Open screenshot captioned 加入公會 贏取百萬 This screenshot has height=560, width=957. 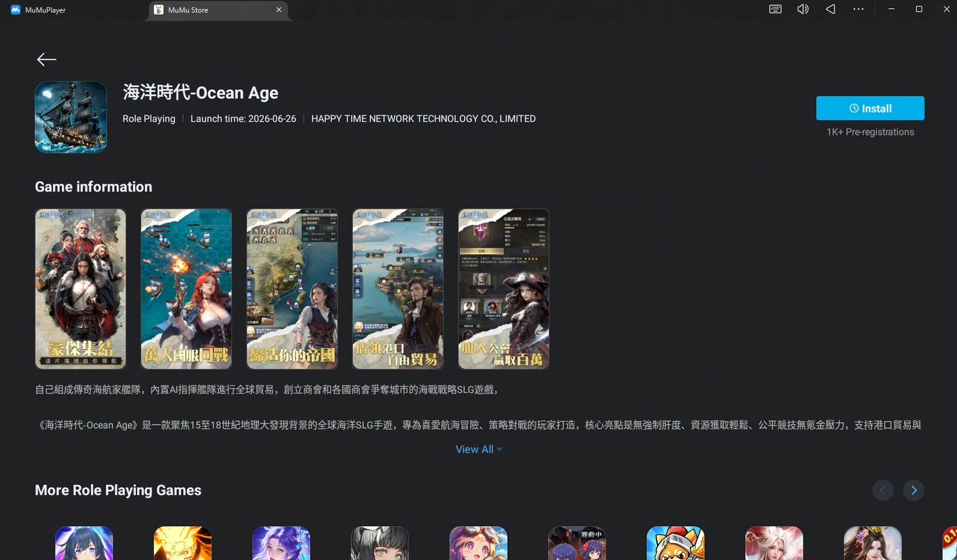pos(504,289)
